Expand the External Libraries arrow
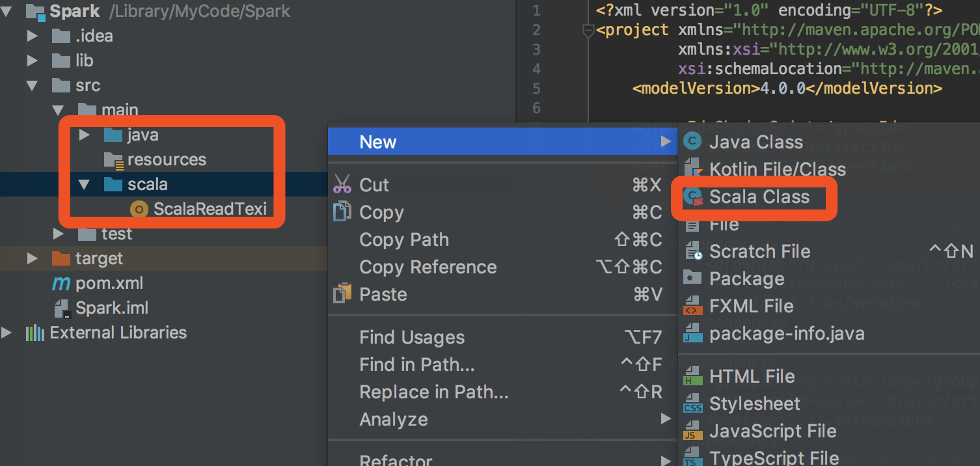 pyautogui.click(x=7, y=333)
